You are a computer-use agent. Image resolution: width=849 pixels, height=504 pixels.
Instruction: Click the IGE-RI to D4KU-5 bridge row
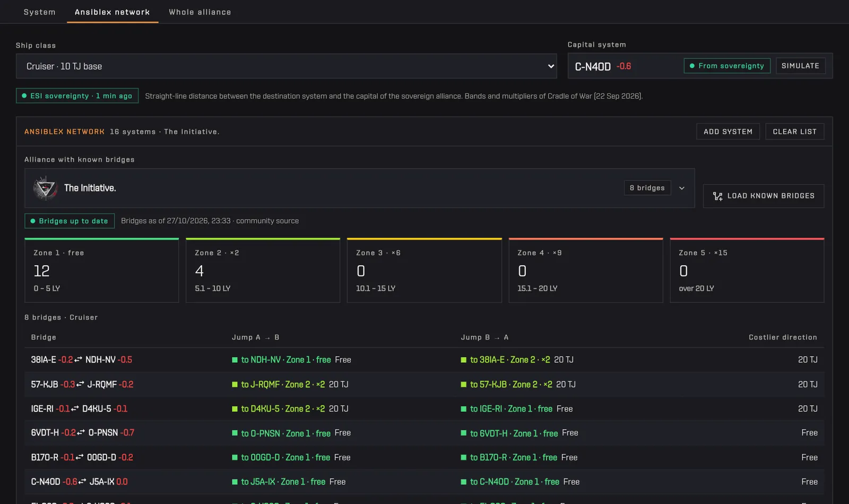pyautogui.click(x=424, y=409)
